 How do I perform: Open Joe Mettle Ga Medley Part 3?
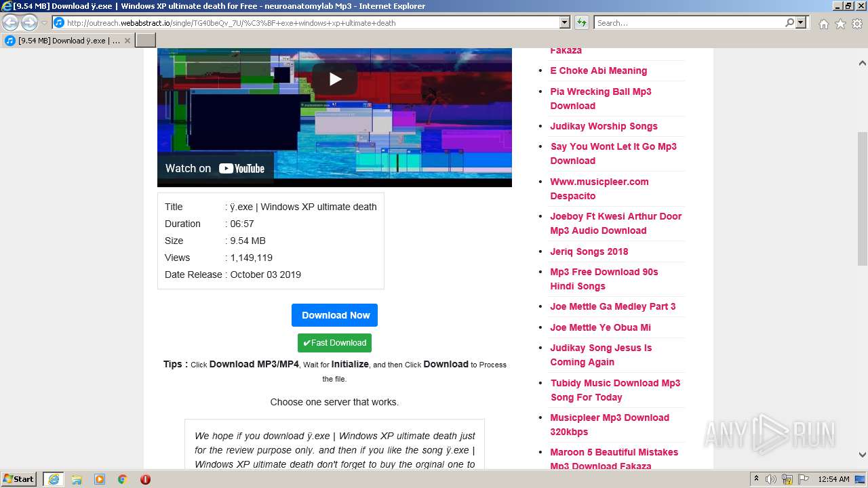coord(612,306)
